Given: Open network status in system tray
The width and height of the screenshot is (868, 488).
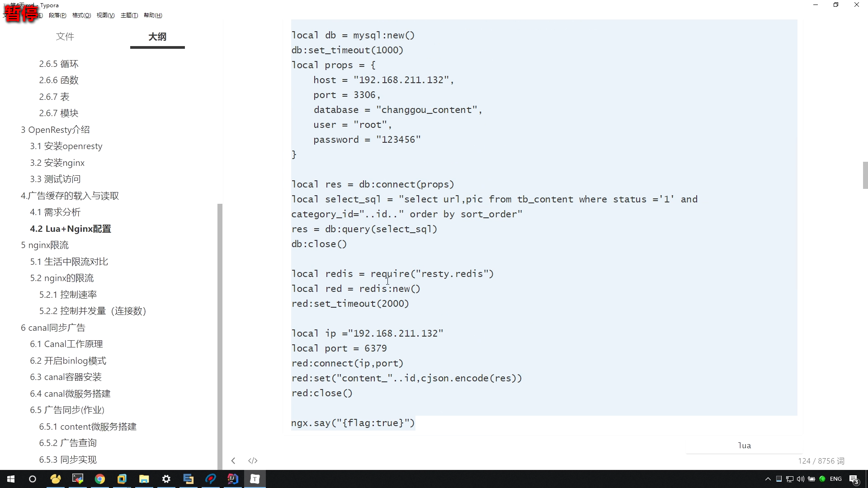Looking at the screenshot, I should pos(790,479).
